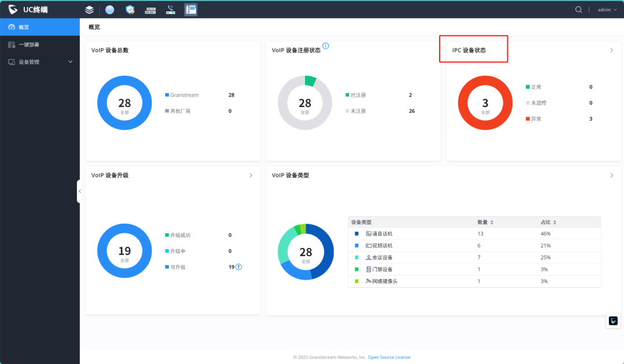The width and height of the screenshot is (624, 364).
Task: Open IPC 设备状态 details chevron
Action: 612,50
